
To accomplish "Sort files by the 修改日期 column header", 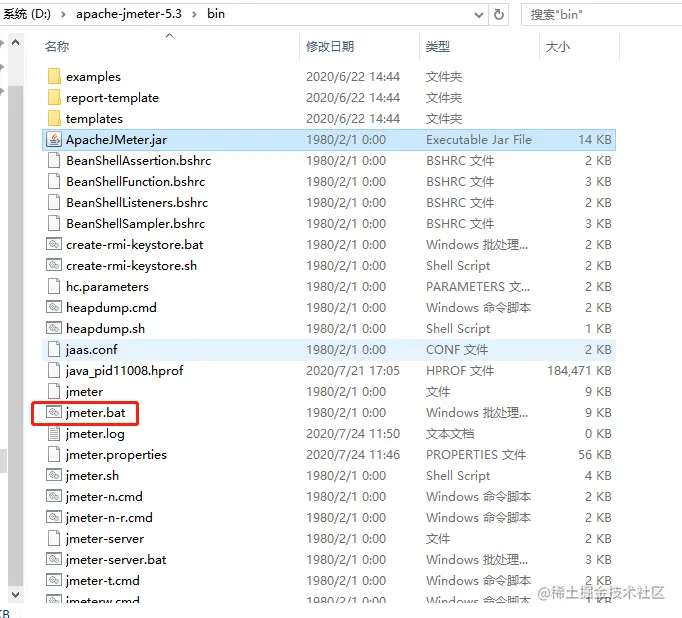I will click(x=330, y=47).
